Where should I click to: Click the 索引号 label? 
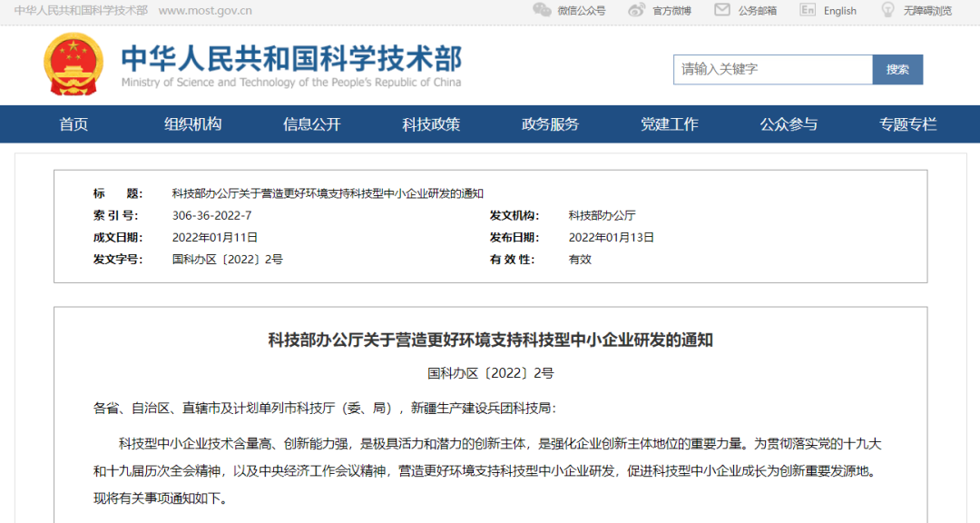click(x=116, y=216)
